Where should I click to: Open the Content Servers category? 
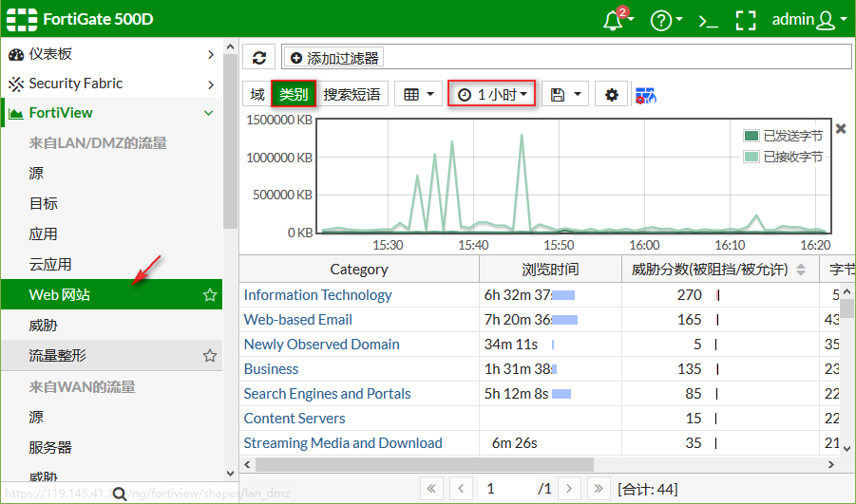295,419
